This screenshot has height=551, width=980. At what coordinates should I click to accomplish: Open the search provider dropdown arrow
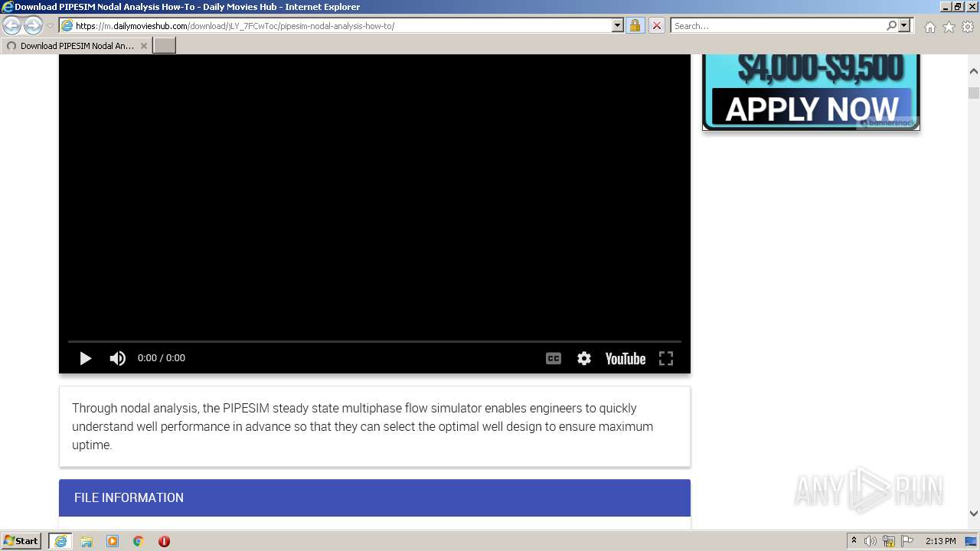coord(904,25)
